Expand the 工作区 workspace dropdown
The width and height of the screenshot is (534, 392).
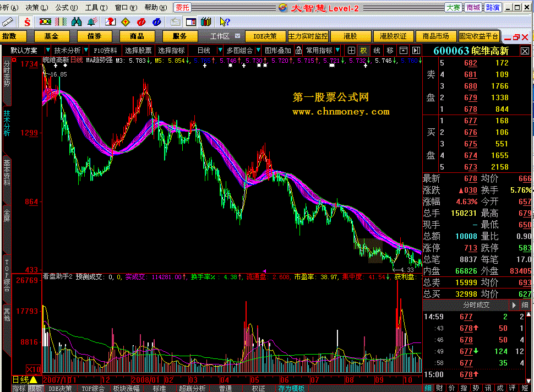[238, 36]
